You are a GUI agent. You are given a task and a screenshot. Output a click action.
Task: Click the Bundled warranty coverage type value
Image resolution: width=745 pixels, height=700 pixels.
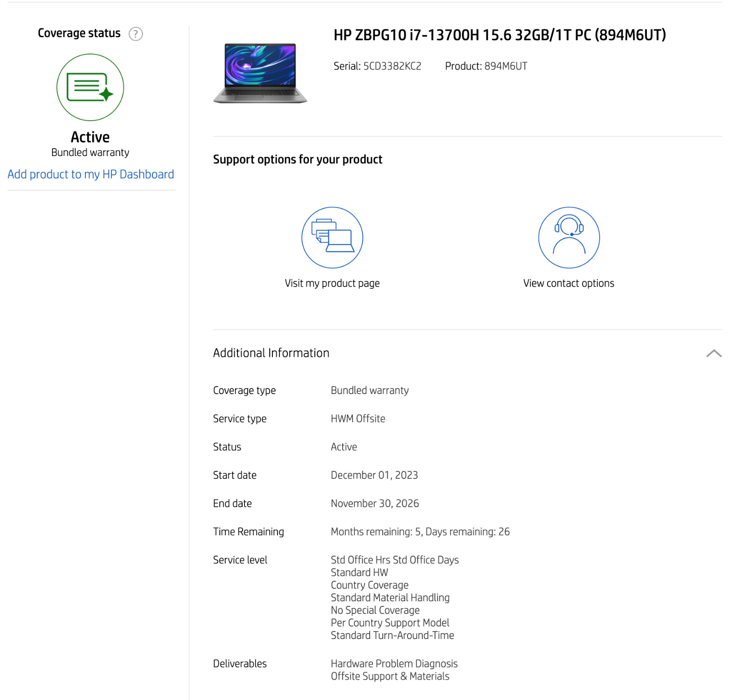tap(370, 390)
